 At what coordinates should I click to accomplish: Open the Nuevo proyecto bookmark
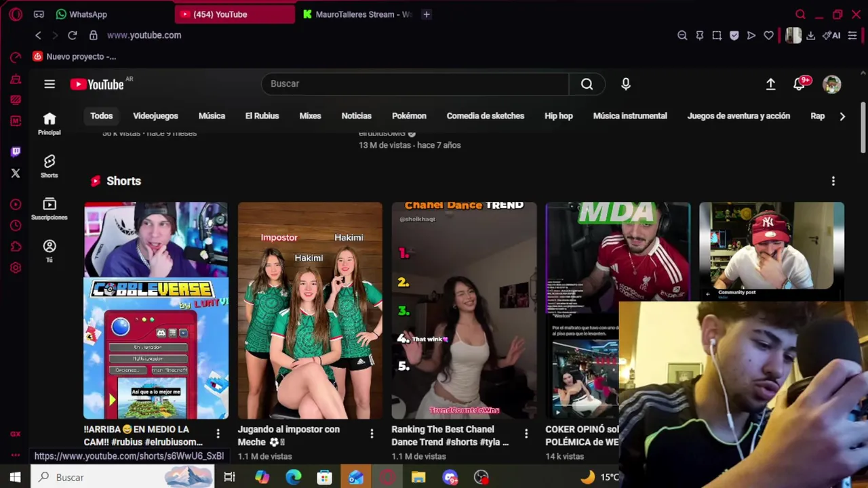(x=75, y=56)
